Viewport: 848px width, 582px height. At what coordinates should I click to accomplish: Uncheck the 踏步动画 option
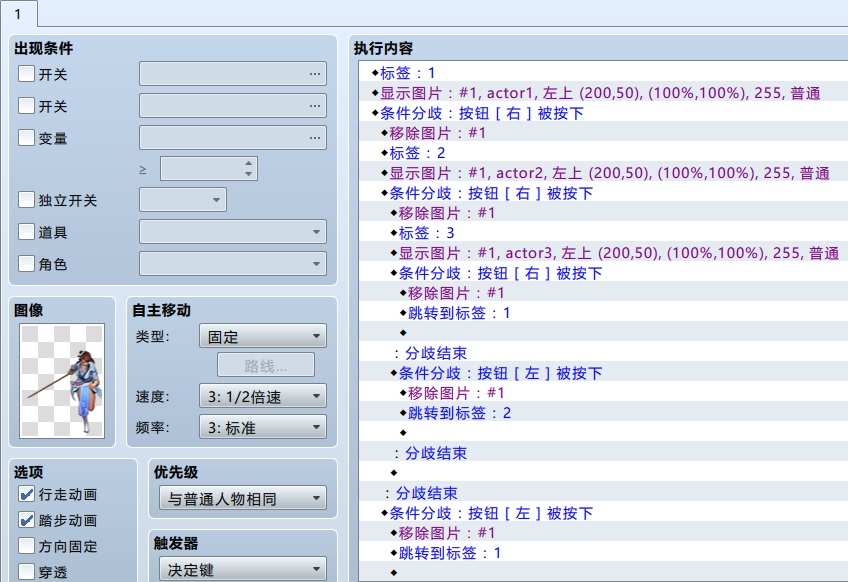point(26,520)
